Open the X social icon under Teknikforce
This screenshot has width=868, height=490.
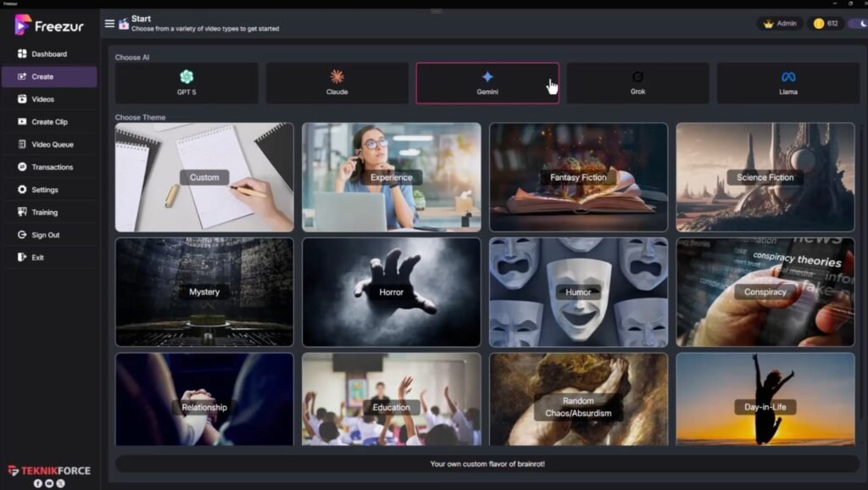[x=60, y=483]
